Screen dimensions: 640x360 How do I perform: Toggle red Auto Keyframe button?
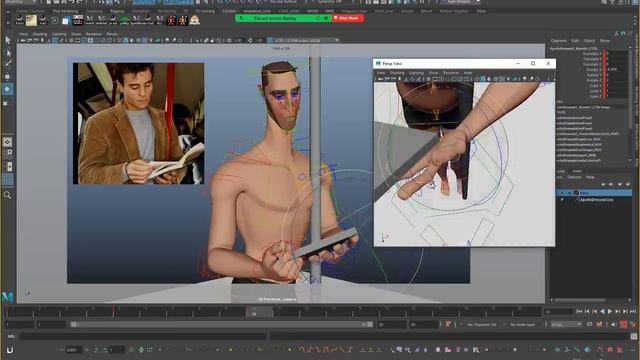(x=623, y=324)
